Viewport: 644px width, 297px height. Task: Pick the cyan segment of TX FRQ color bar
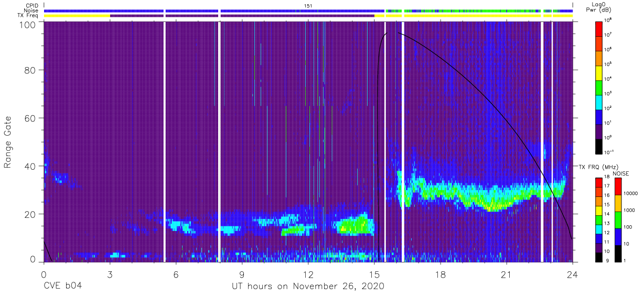tap(599, 229)
